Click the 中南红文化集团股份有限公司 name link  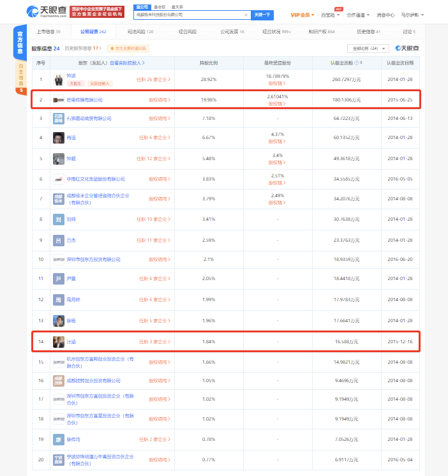tap(96, 179)
